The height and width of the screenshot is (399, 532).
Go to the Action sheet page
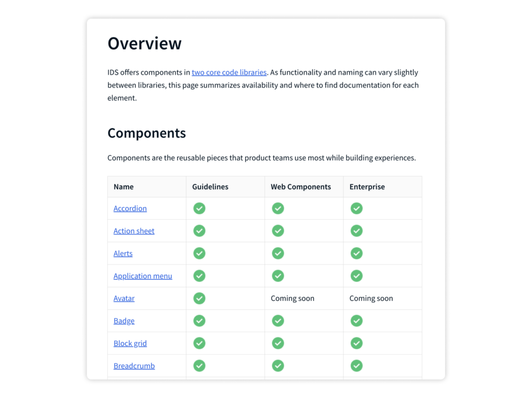(134, 231)
